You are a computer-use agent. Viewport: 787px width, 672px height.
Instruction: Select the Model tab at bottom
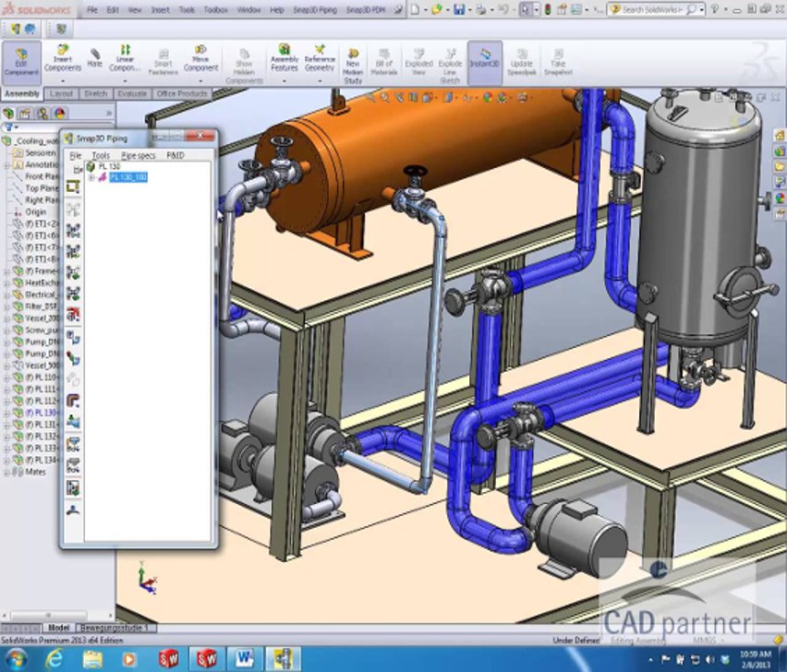click(59, 628)
